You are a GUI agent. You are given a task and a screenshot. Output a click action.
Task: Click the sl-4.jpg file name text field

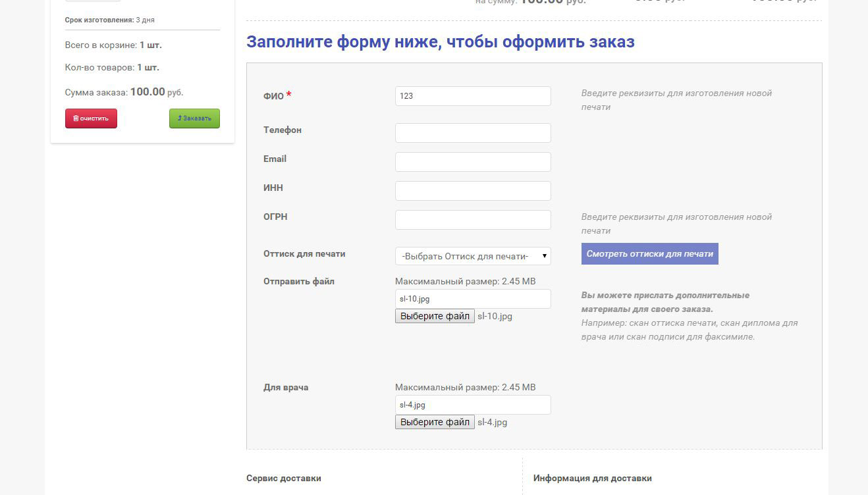coord(472,405)
